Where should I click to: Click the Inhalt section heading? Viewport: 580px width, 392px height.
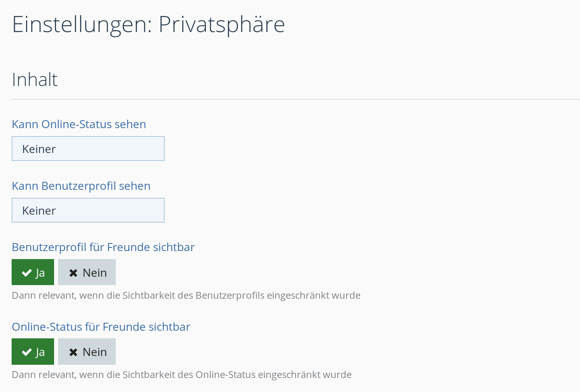35,79
